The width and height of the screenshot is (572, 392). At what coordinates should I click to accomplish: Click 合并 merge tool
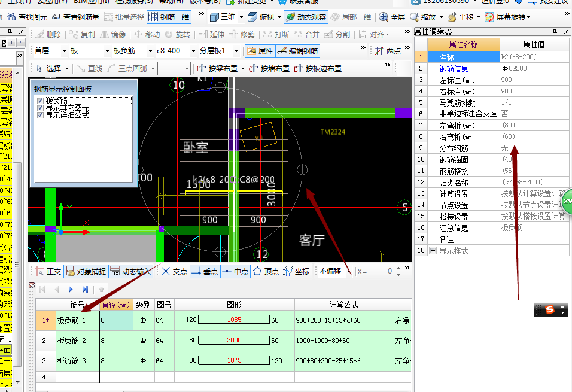(307, 34)
